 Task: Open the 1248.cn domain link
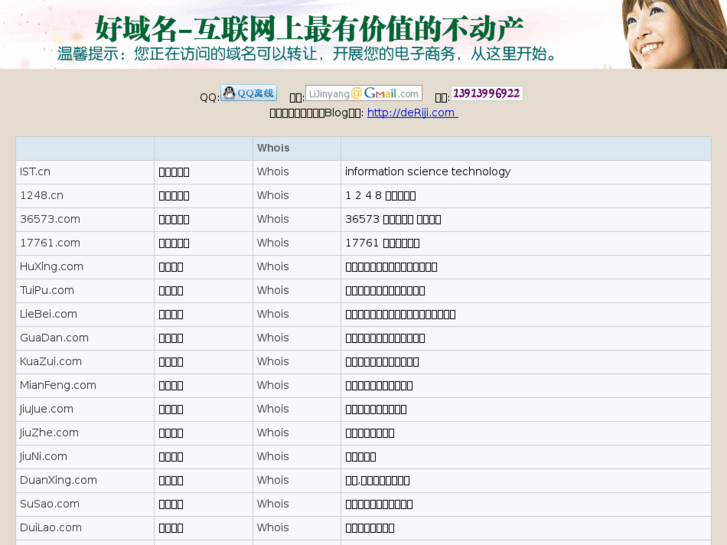click(x=42, y=195)
